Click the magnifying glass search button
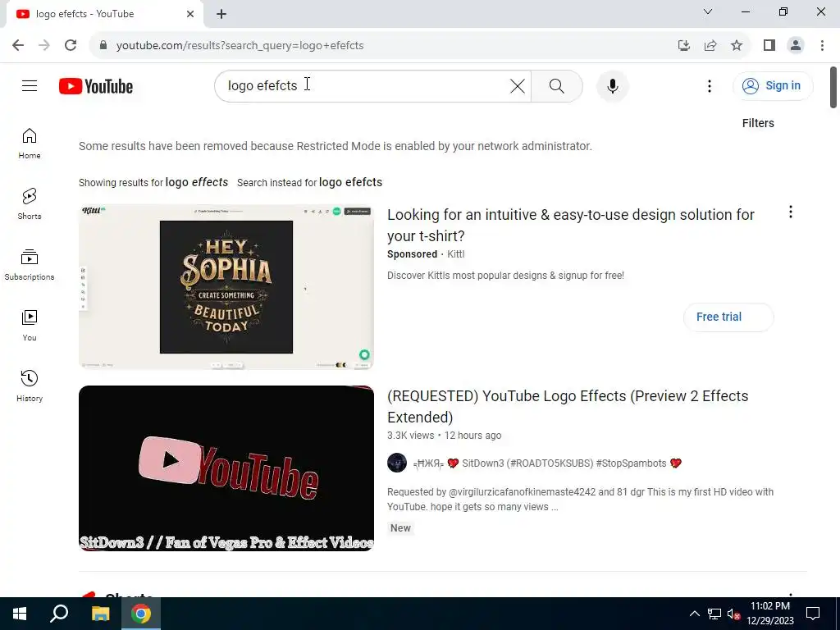 tap(557, 85)
